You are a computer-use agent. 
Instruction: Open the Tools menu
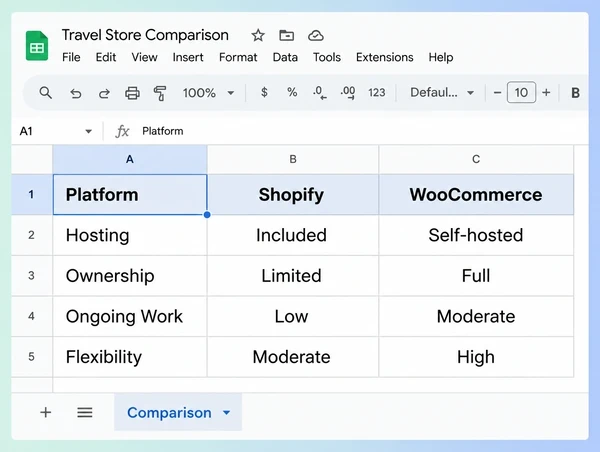click(327, 57)
